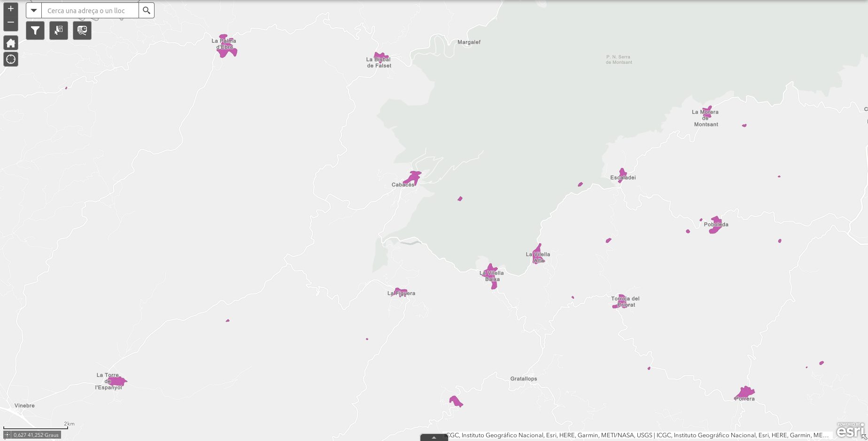Click the address search input field
The height and width of the screenshot is (441, 868).
point(90,10)
